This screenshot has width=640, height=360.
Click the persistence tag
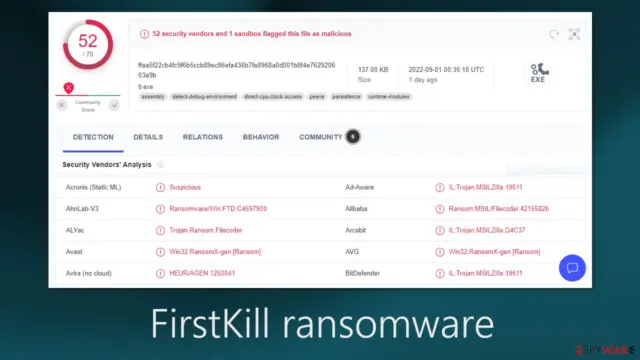click(346, 97)
